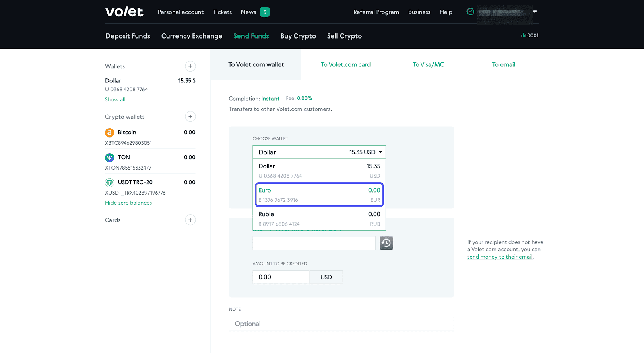Click Show all wallets link
Viewport: 644px width, 353px height.
click(115, 100)
